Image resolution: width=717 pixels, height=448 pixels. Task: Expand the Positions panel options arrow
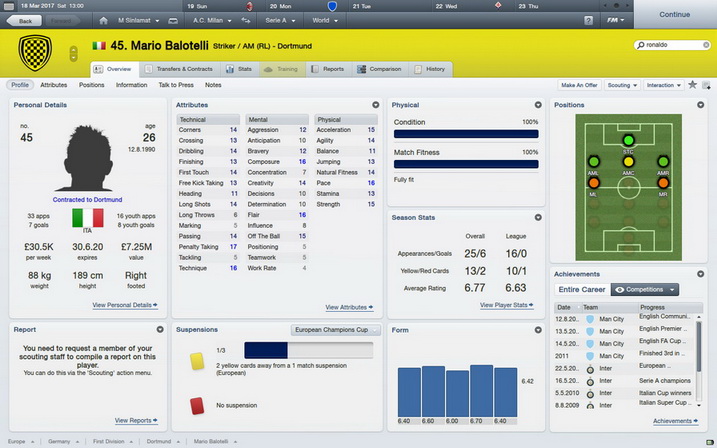(x=701, y=105)
